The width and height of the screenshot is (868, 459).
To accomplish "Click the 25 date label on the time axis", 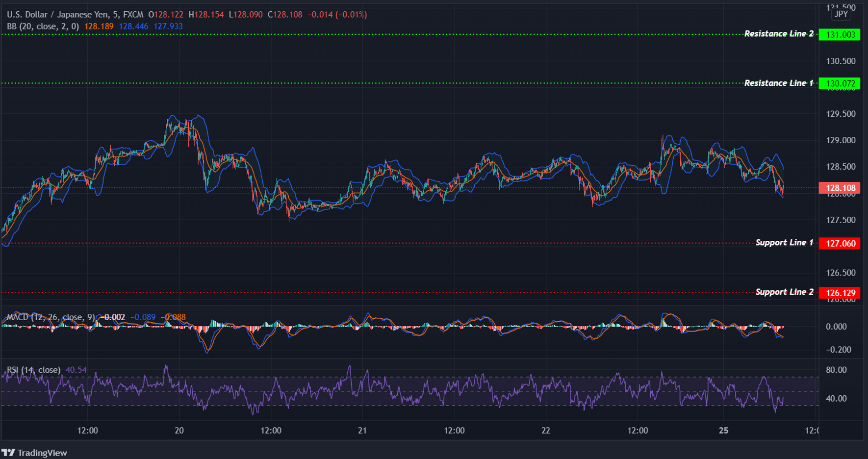I will pos(723,431).
